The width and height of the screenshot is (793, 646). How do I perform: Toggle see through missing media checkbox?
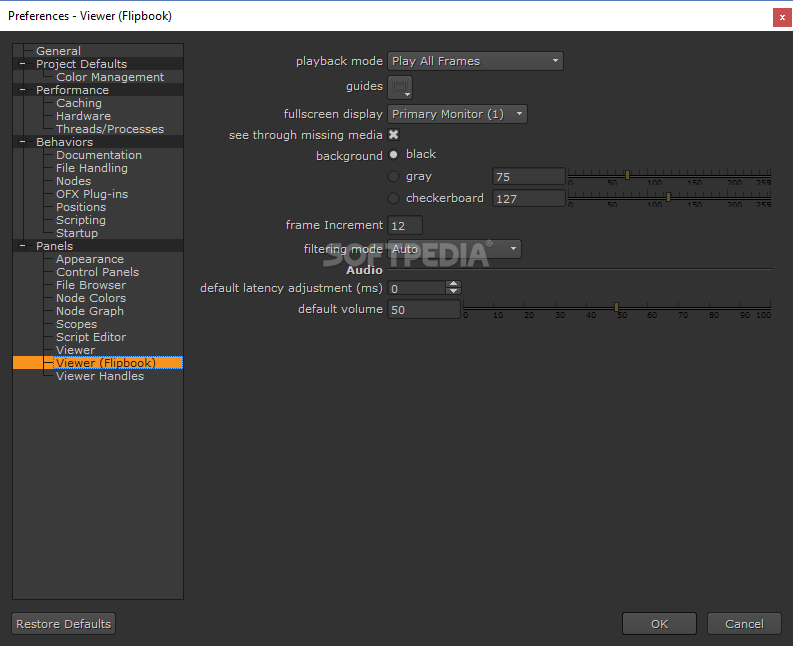[x=393, y=135]
